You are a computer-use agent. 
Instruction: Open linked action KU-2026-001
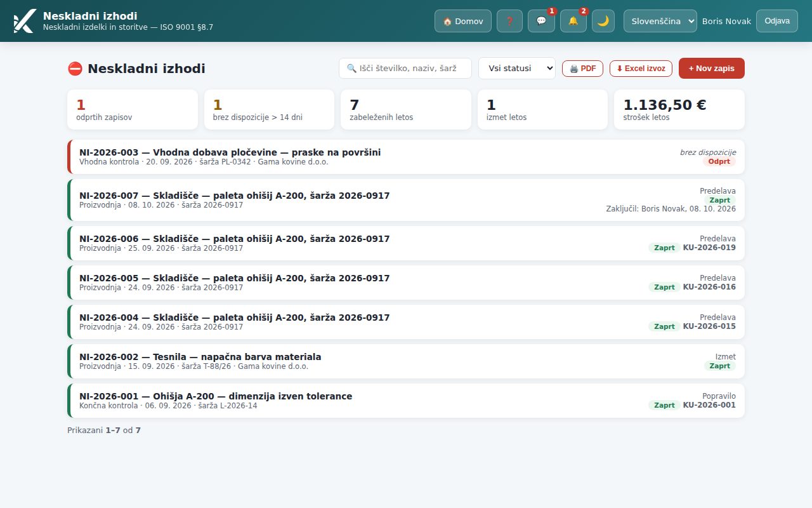(x=709, y=405)
